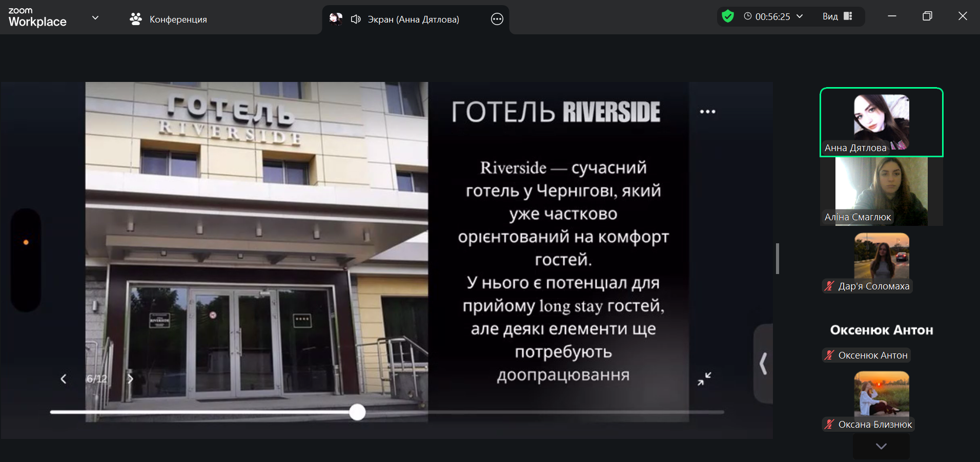Click the muted mic icon for Оксенюк Антон

829,355
